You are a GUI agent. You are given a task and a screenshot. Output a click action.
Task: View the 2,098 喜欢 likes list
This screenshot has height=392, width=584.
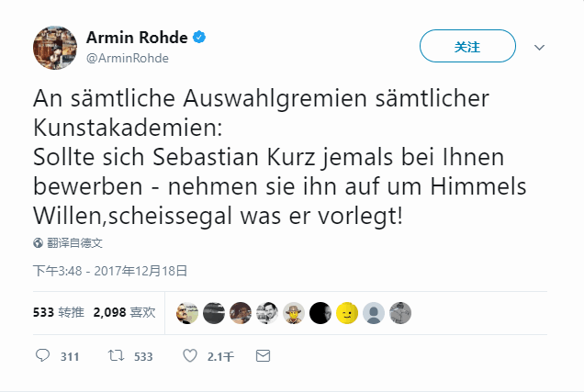coord(124,312)
